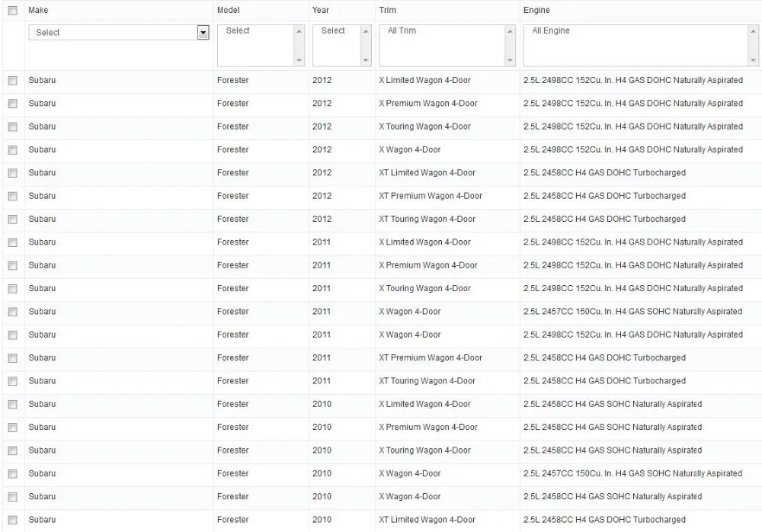
Task: Tick the 2011 X Wagon 2498CC DOHC row checkbox
Action: (13, 335)
